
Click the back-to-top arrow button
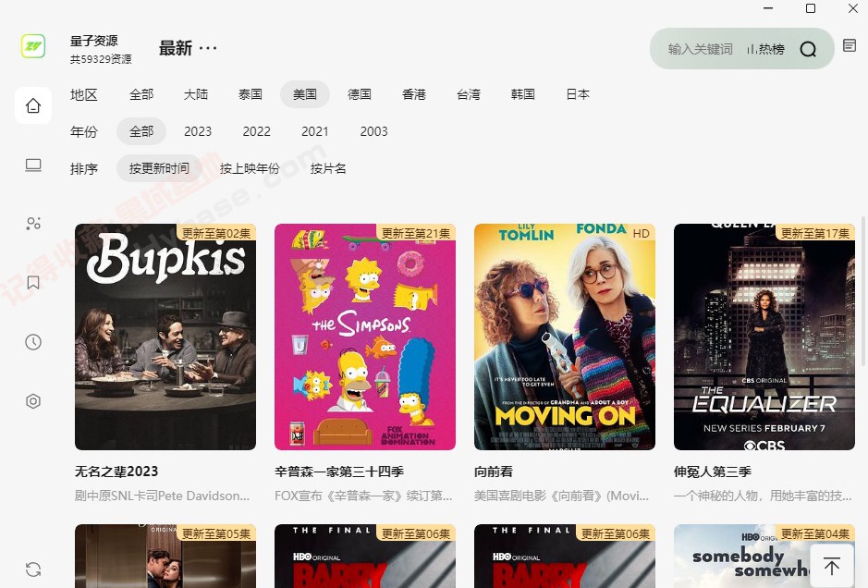[x=831, y=566]
